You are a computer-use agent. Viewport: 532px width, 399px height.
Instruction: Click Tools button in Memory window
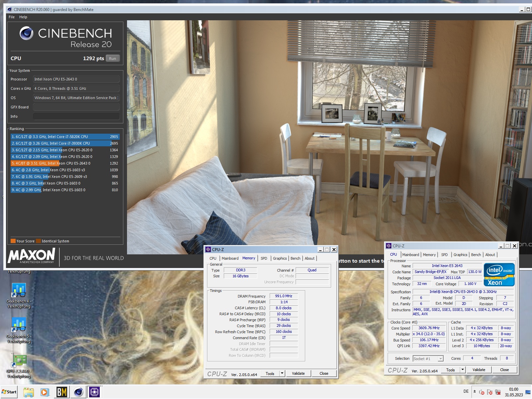270,374
